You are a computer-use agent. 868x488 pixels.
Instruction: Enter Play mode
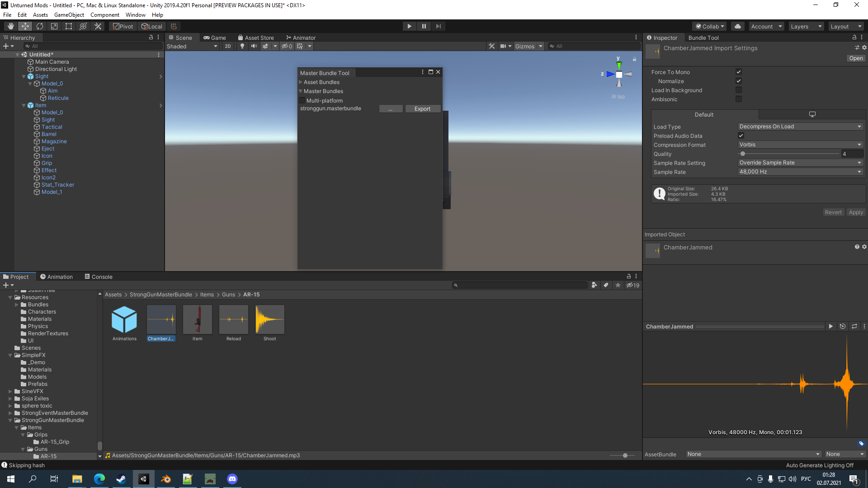[409, 26]
